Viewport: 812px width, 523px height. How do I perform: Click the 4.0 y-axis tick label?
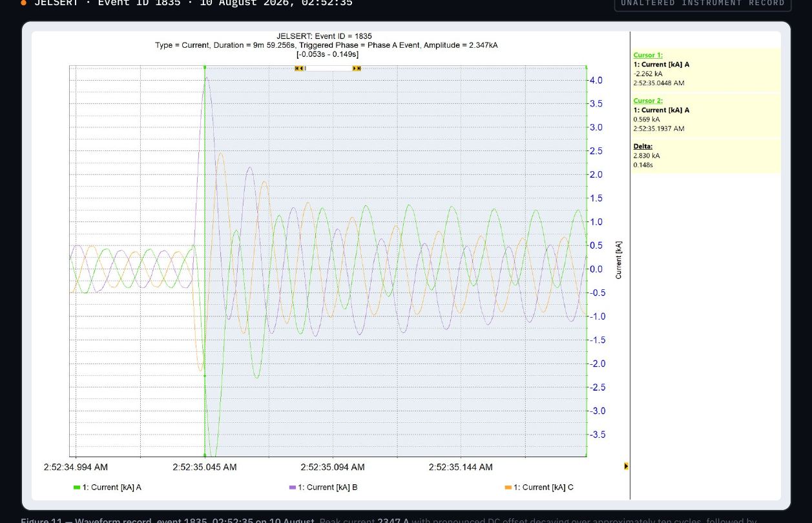596,81
